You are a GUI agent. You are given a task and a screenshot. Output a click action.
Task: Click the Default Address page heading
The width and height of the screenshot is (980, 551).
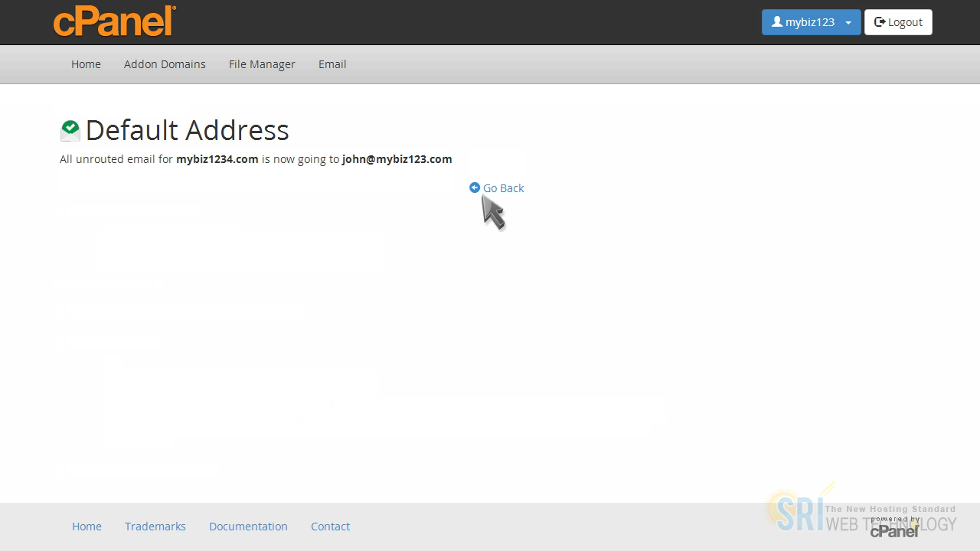[187, 130]
